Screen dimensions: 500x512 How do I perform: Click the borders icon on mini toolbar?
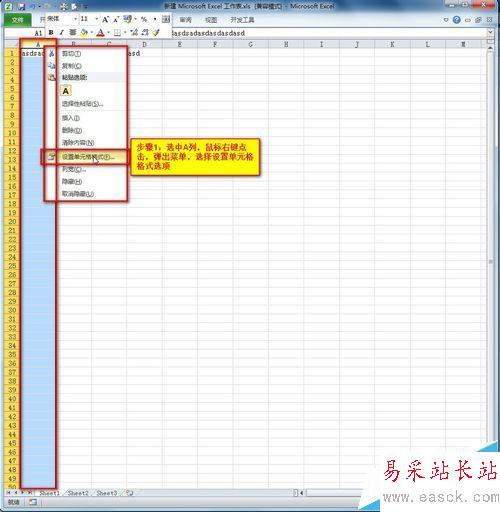tap(117, 33)
